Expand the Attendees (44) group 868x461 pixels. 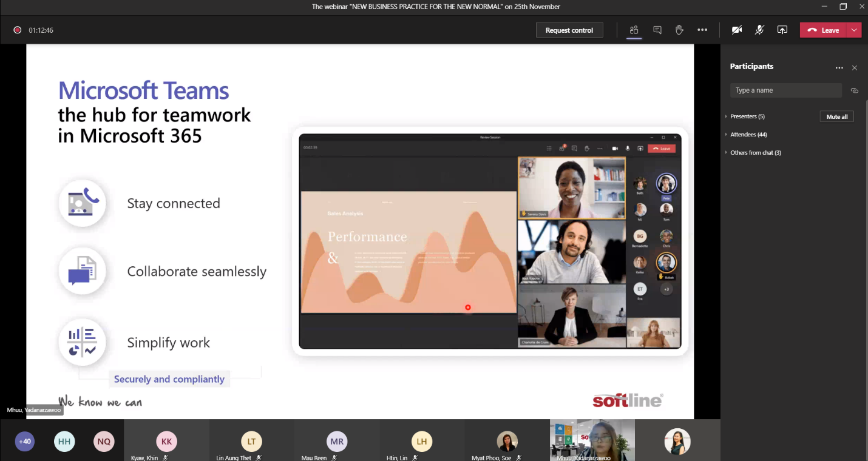pyautogui.click(x=746, y=135)
